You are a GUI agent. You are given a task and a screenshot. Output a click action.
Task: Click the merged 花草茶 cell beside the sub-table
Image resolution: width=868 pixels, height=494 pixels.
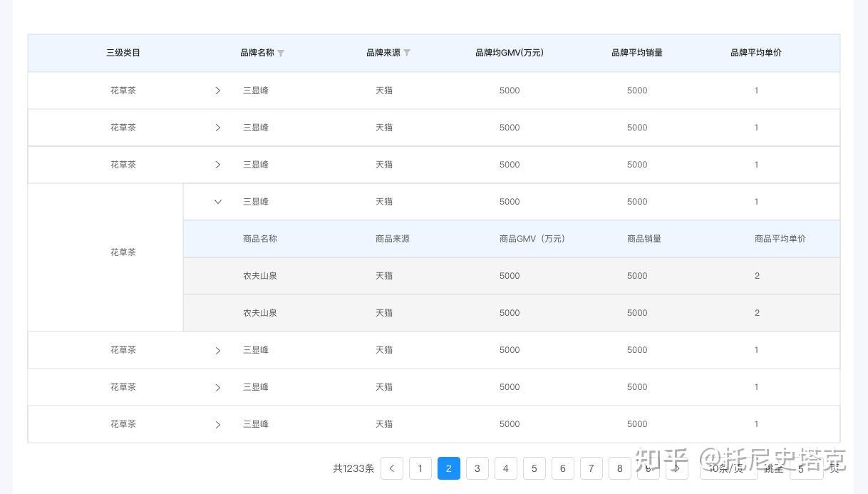105,257
